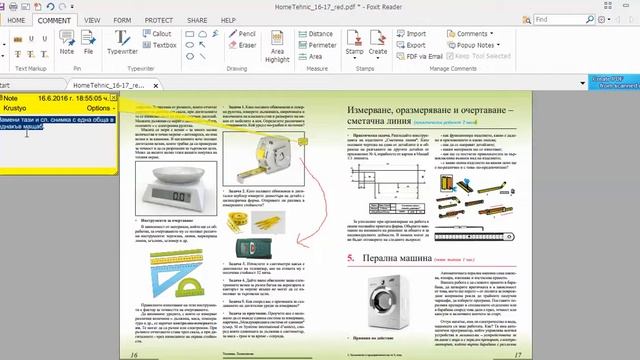Viewport: 640px width, 360px height.
Task: Switch to the HOME ribbon tab
Action: [16, 20]
